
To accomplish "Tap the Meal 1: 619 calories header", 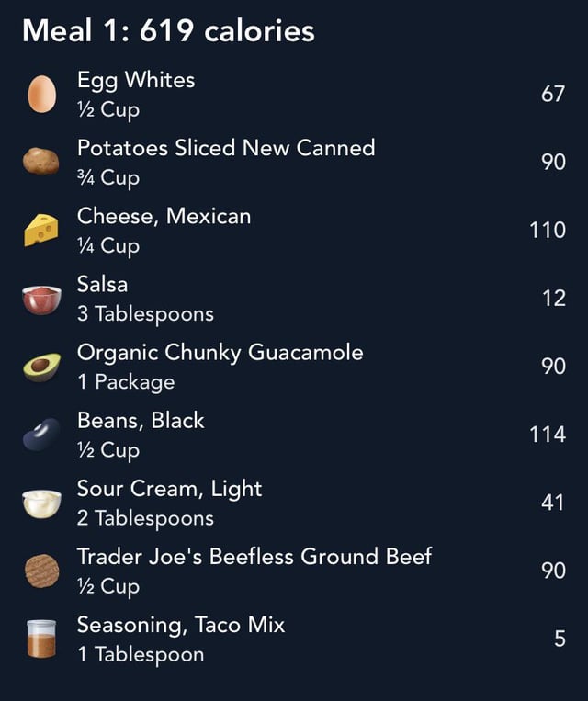I will (x=168, y=31).
